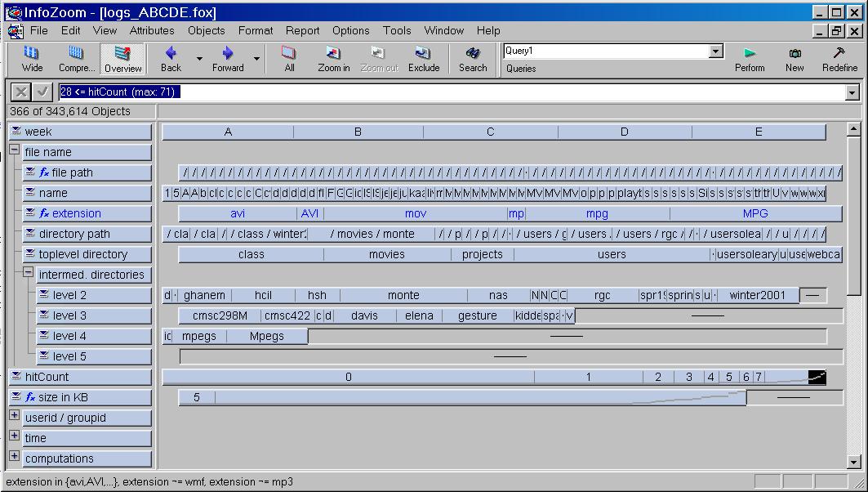Collapse the file name attribute group

click(15, 151)
